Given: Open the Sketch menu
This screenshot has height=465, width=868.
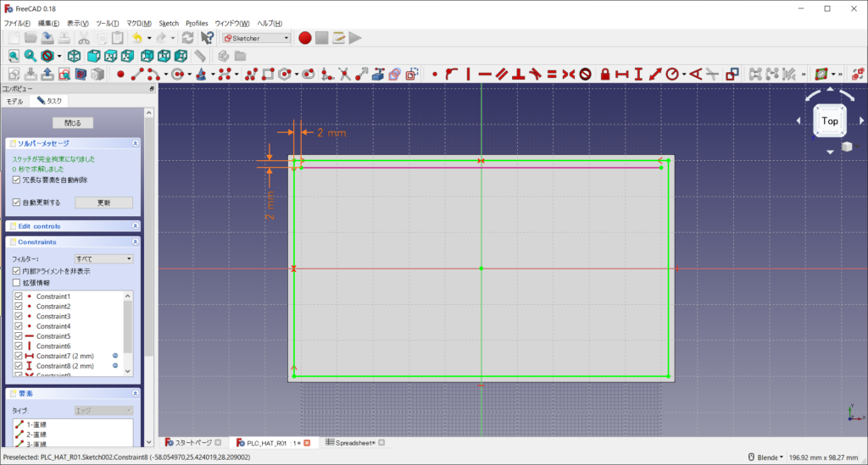Looking at the screenshot, I should (169, 23).
